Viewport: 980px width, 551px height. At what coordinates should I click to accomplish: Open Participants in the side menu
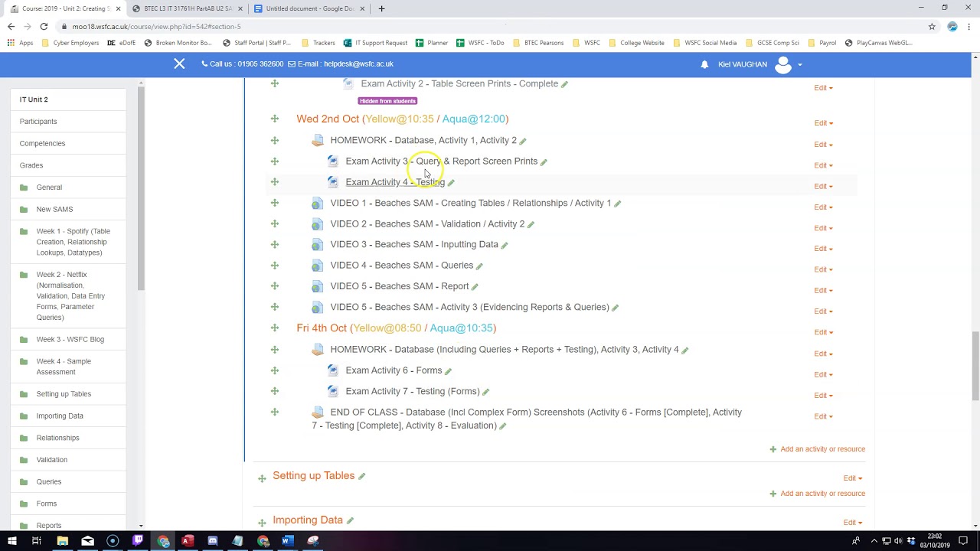coord(38,122)
